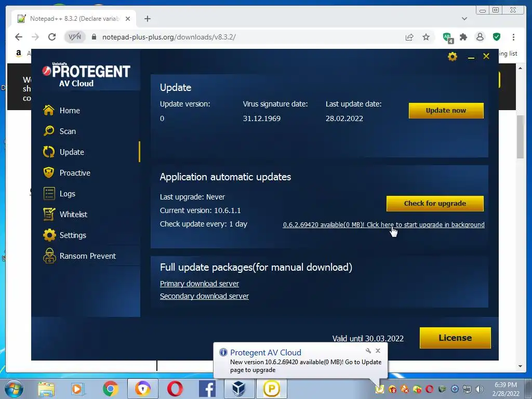The height and width of the screenshot is (399, 532).
Task: Open the browser profile account icon
Action: 480,37
